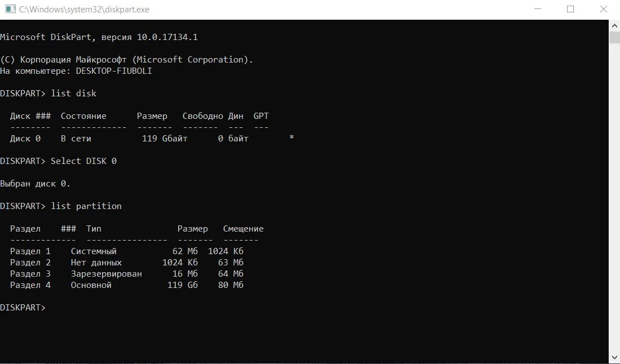Click the 'В сети' status text
Screen dimensions: 620x364
pyautogui.click(x=76, y=139)
